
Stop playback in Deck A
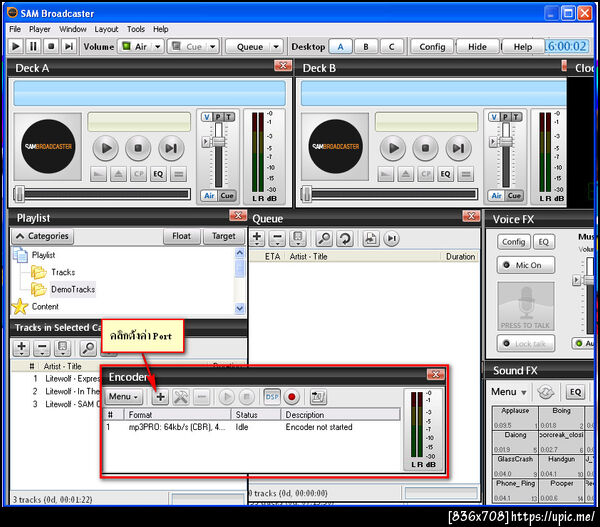(x=138, y=148)
